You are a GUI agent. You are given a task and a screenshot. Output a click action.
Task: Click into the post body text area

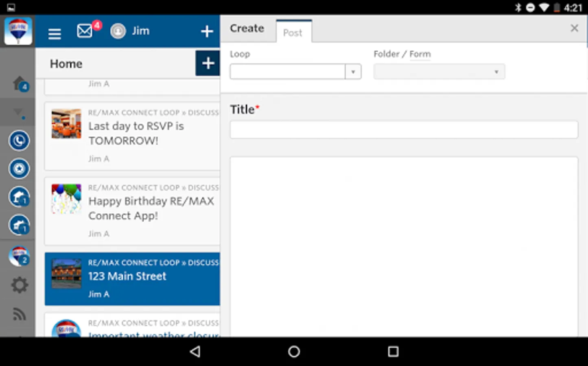click(x=404, y=246)
